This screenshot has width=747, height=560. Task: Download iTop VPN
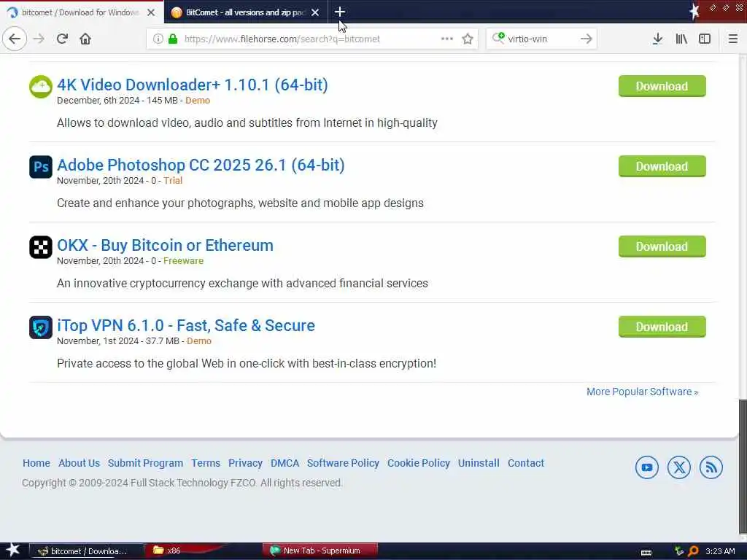pos(662,327)
